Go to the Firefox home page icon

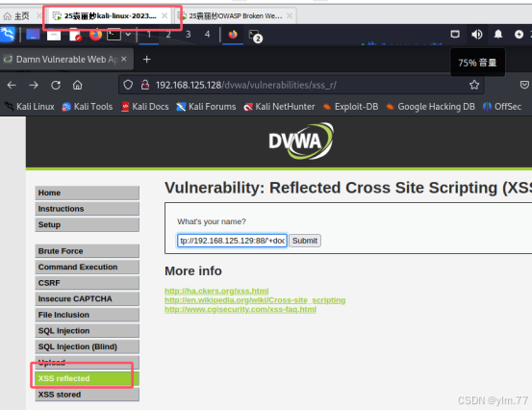click(77, 85)
